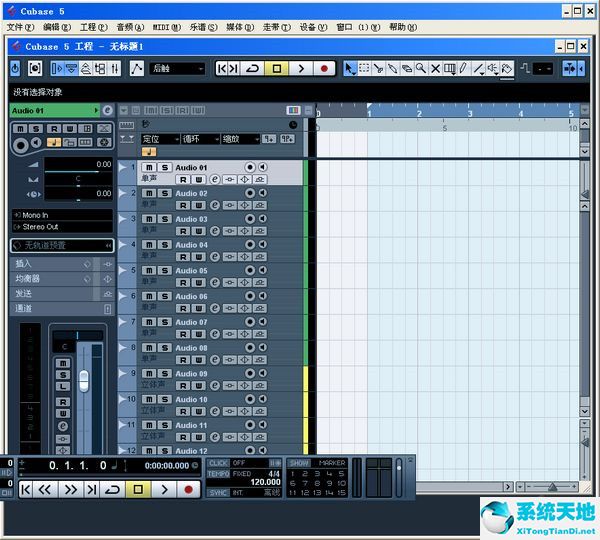Select the Range Selection tool
The height and width of the screenshot is (540, 600).
tap(364, 69)
